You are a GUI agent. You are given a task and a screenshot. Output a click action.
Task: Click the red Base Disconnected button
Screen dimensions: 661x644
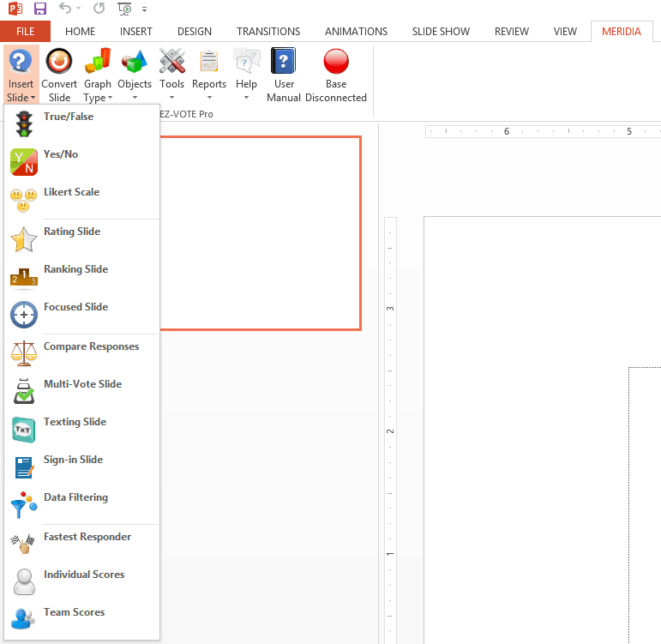pos(336,62)
